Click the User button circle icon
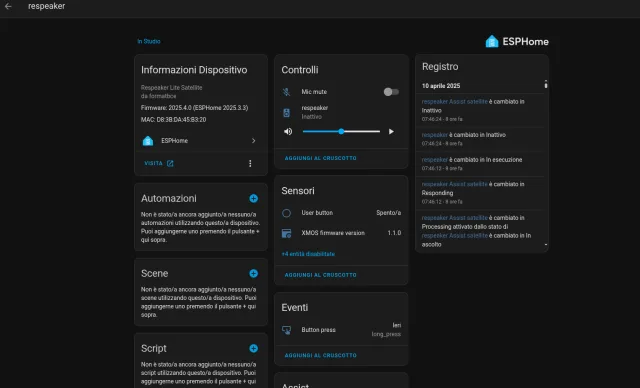The width and height of the screenshot is (640, 388). (x=287, y=213)
